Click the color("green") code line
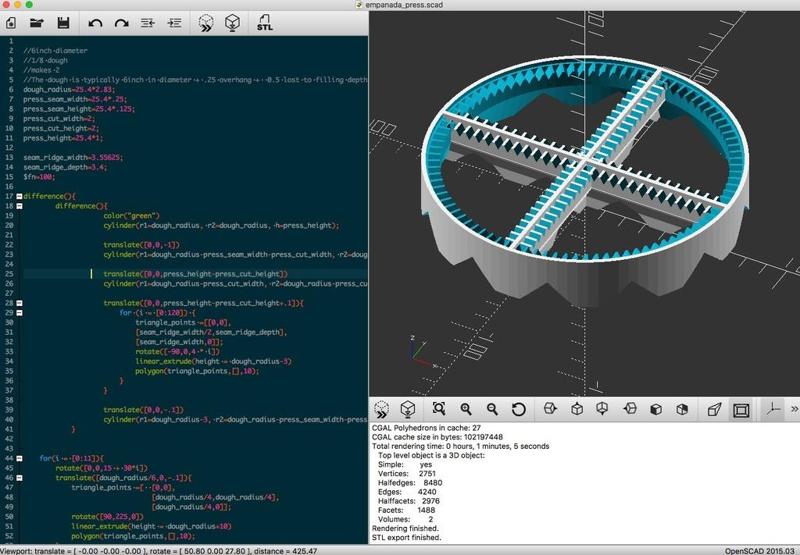Screen dimensions: 800x555 132,215
